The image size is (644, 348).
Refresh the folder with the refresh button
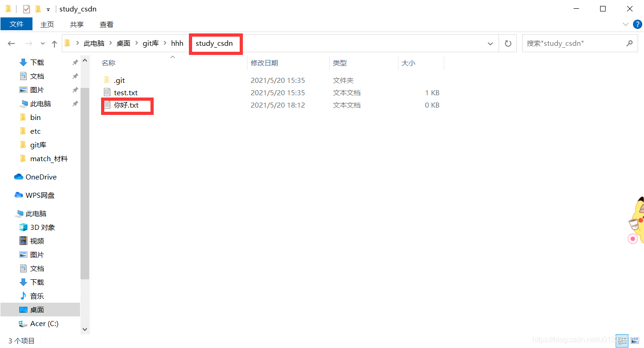point(508,43)
